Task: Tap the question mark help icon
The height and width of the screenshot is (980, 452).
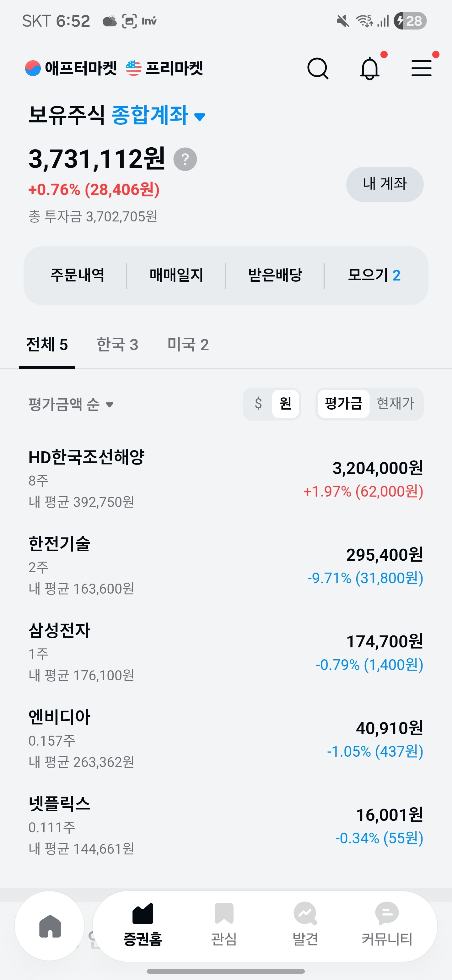Action: [x=185, y=159]
